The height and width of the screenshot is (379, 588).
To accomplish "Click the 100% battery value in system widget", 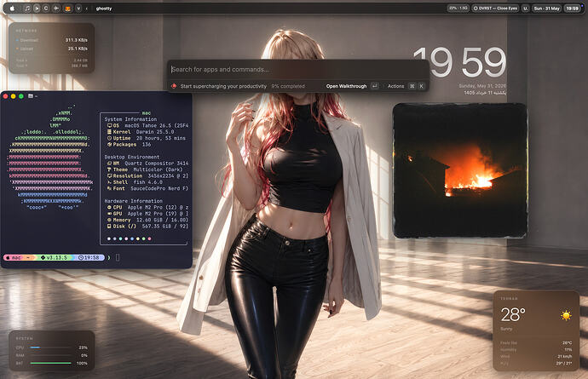I will click(x=82, y=364).
